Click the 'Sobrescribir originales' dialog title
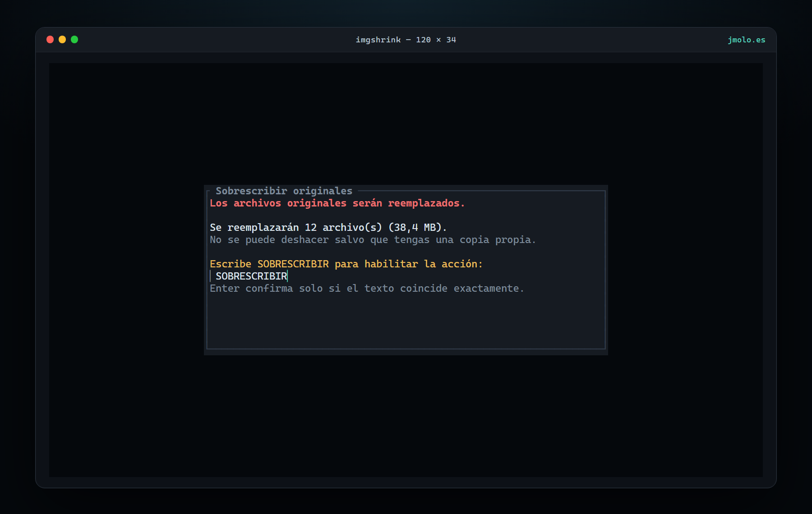 [x=284, y=191]
